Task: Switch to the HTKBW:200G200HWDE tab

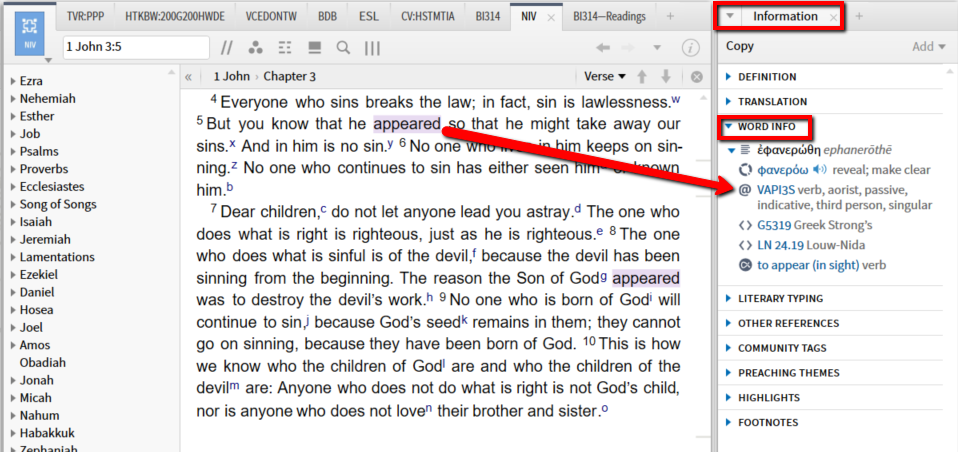Action: [175, 16]
